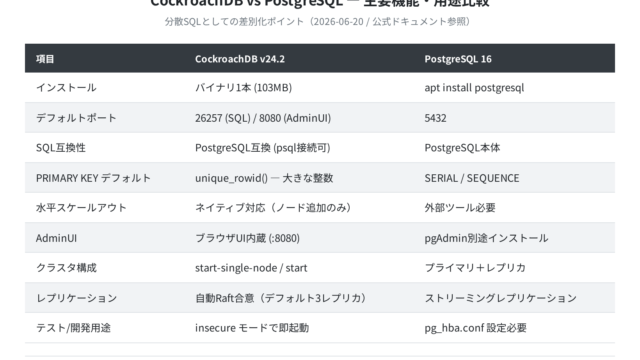Select the ブラウザUI内蔵 (:8080) cell
The height and width of the screenshot is (360, 640).
247,238
